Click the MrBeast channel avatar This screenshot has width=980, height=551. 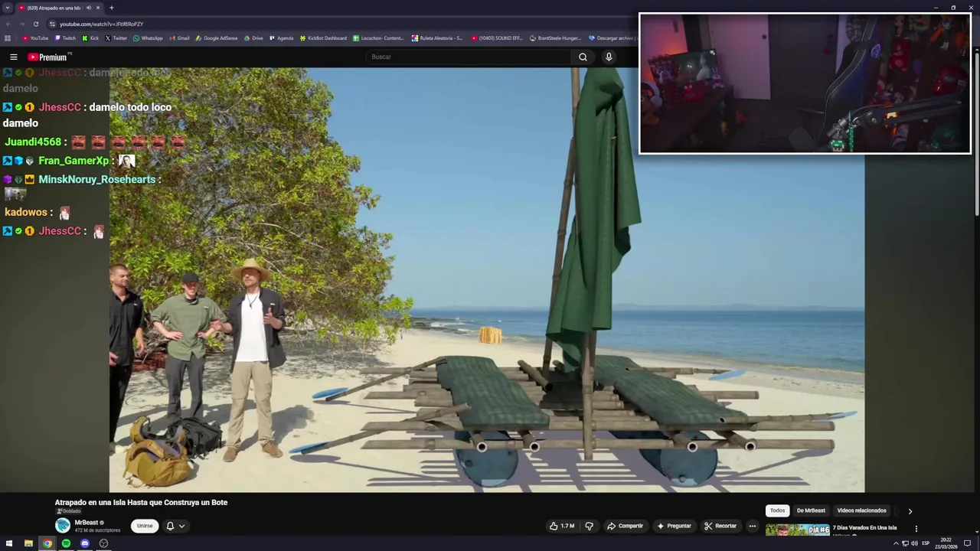click(x=63, y=525)
